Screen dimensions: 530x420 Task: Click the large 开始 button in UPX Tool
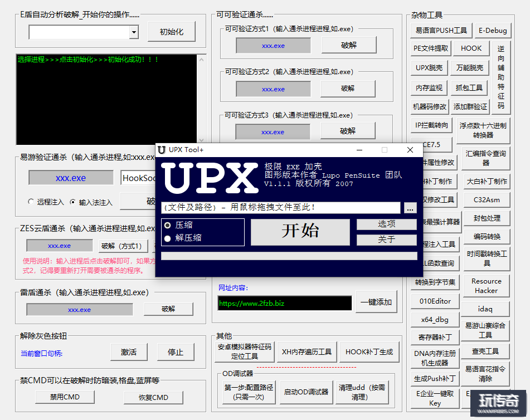(x=300, y=232)
